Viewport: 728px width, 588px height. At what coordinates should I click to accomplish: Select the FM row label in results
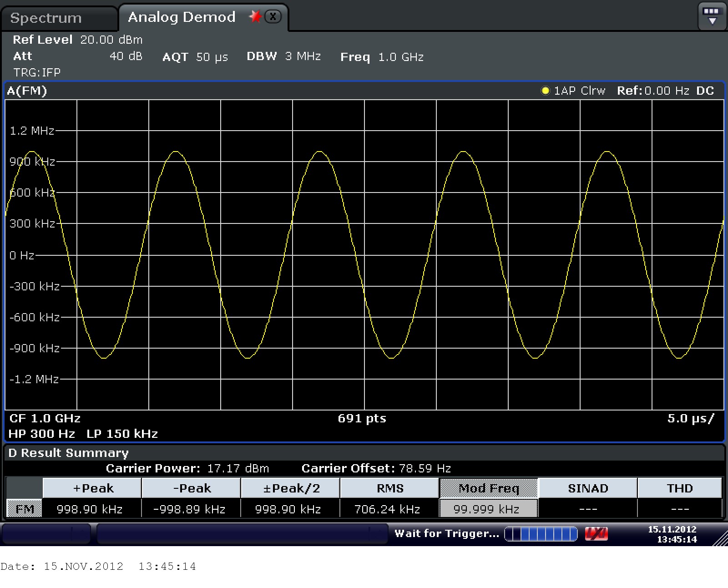25,509
